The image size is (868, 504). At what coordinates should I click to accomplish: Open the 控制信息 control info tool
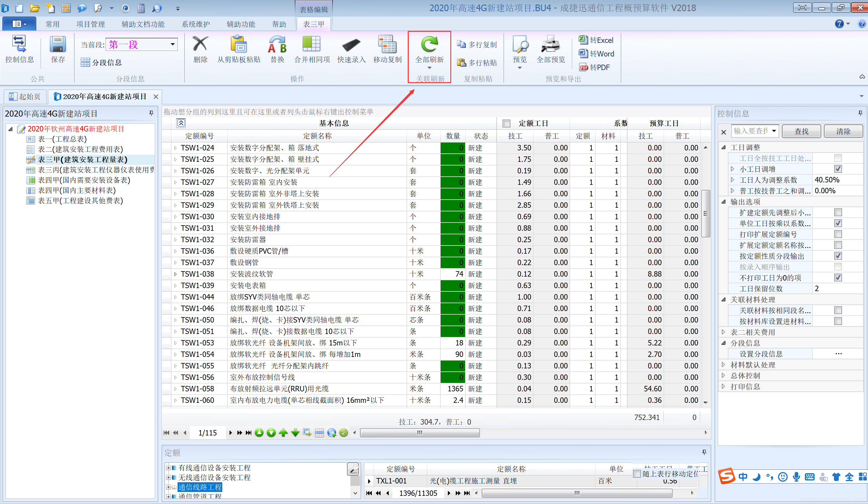coord(19,50)
